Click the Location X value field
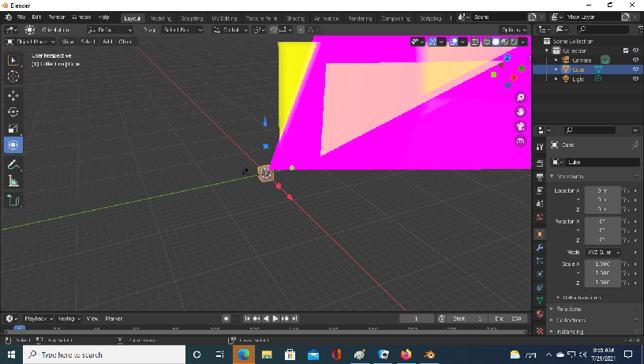 (x=601, y=190)
